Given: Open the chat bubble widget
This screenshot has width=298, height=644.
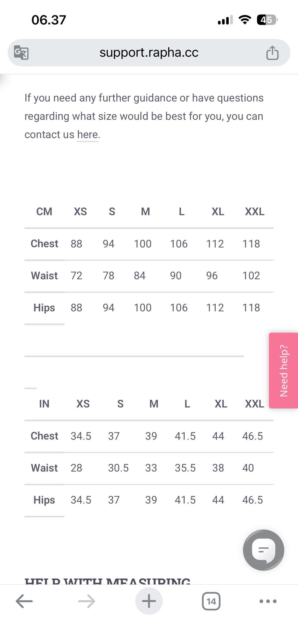Looking at the screenshot, I should [x=263, y=550].
